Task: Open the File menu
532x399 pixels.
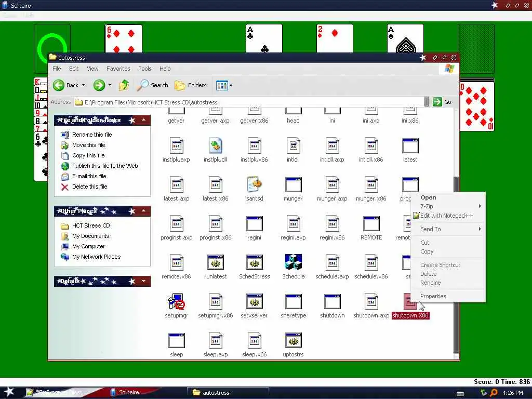Action: point(57,69)
